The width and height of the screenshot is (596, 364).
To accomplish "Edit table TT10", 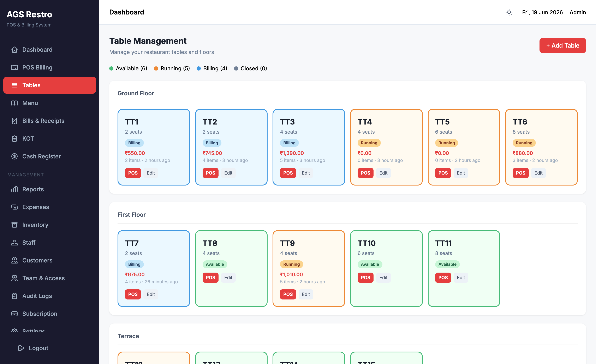I will click(383, 278).
